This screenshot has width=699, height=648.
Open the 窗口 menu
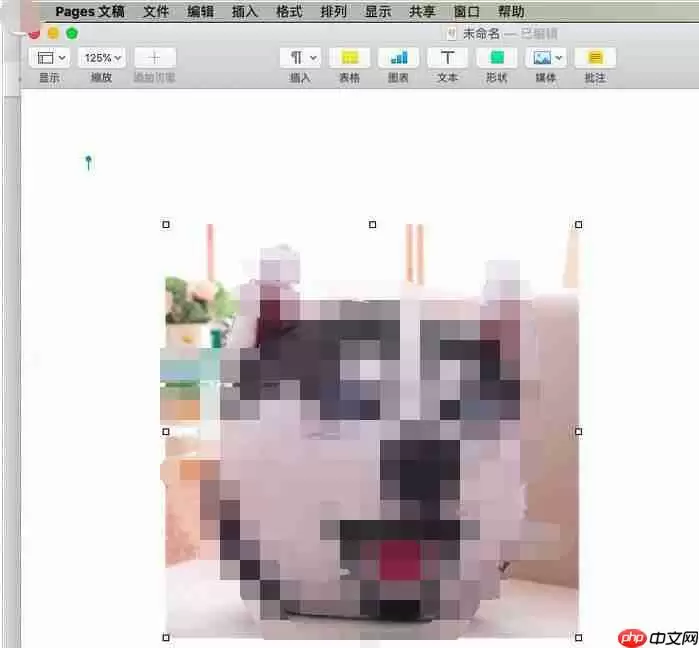coord(466,11)
